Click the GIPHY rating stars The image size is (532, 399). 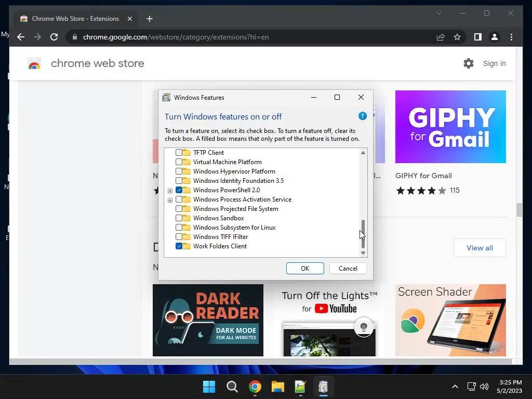(x=421, y=191)
